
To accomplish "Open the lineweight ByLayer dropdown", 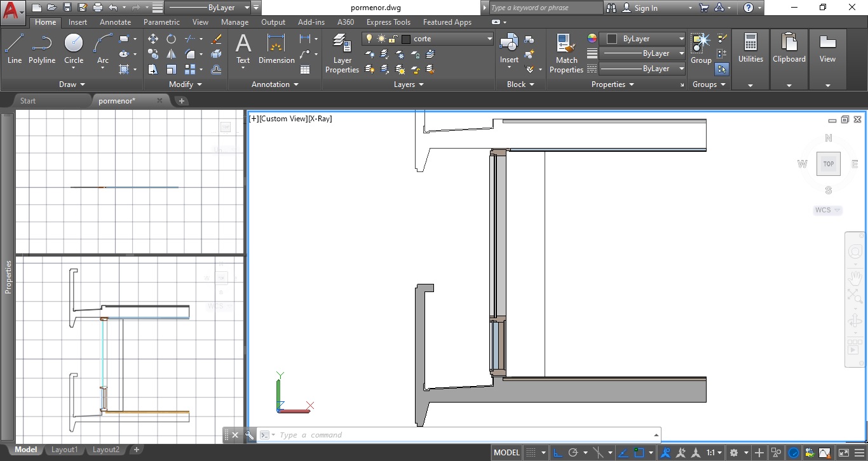I will tap(643, 53).
